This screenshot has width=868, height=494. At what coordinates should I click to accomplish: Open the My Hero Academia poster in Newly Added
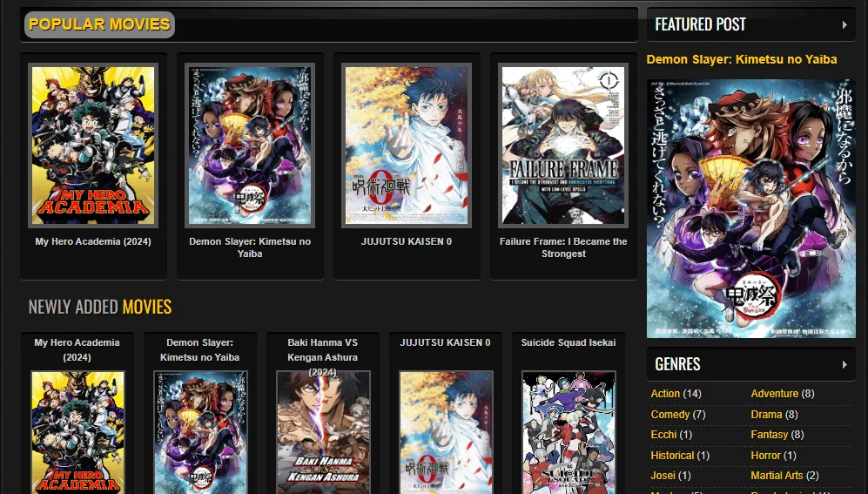click(x=77, y=432)
